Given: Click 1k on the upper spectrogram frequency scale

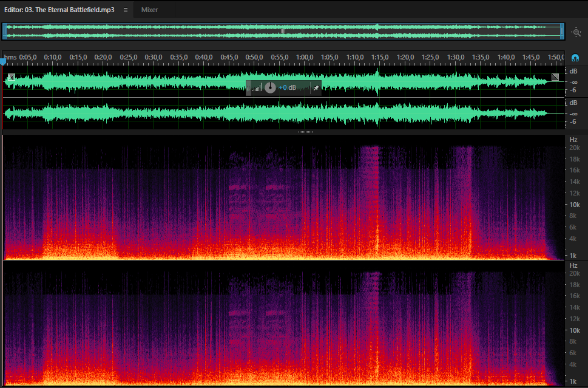Looking at the screenshot, I should coord(573,256).
